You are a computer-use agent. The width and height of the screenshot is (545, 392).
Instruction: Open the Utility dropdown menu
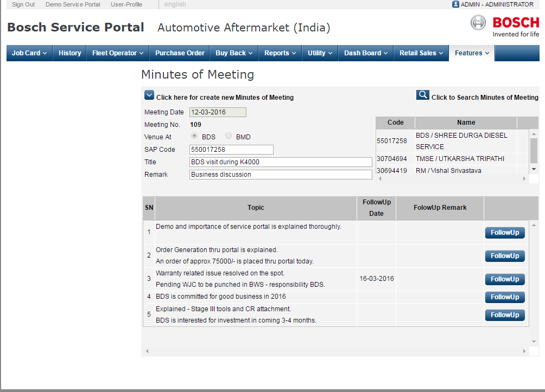320,53
